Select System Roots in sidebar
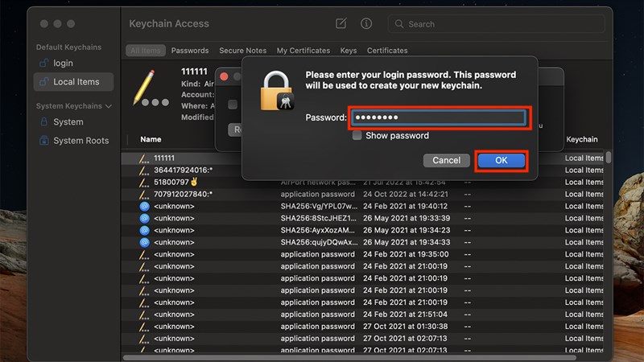The height and width of the screenshot is (362, 644). [73, 140]
